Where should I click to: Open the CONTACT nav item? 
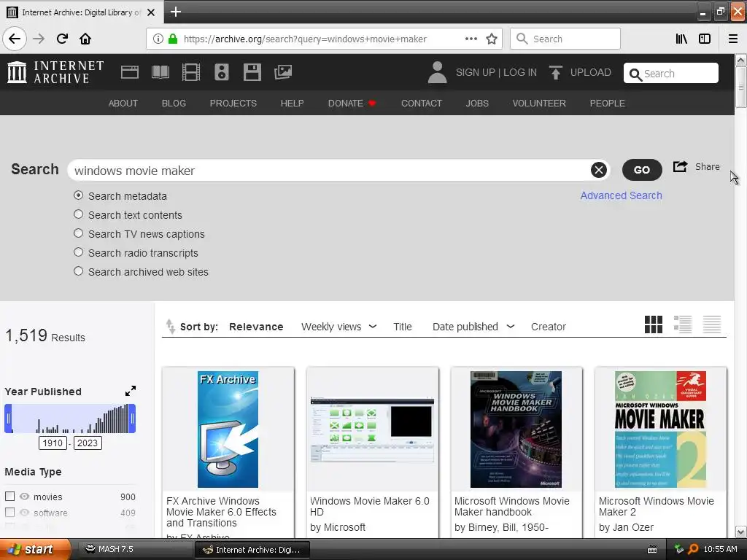(422, 104)
